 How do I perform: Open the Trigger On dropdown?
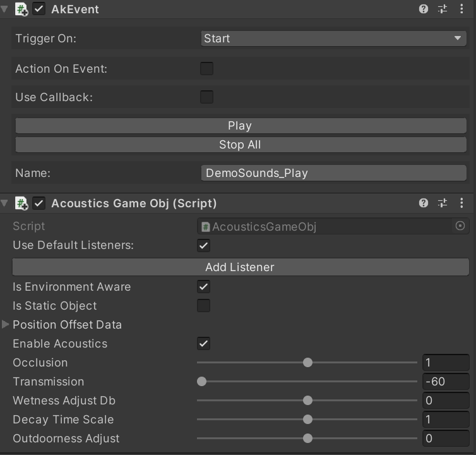pyautogui.click(x=333, y=39)
